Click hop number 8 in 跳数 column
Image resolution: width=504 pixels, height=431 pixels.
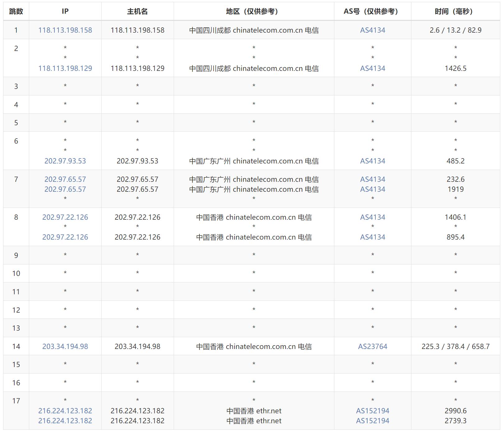click(x=16, y=217)
